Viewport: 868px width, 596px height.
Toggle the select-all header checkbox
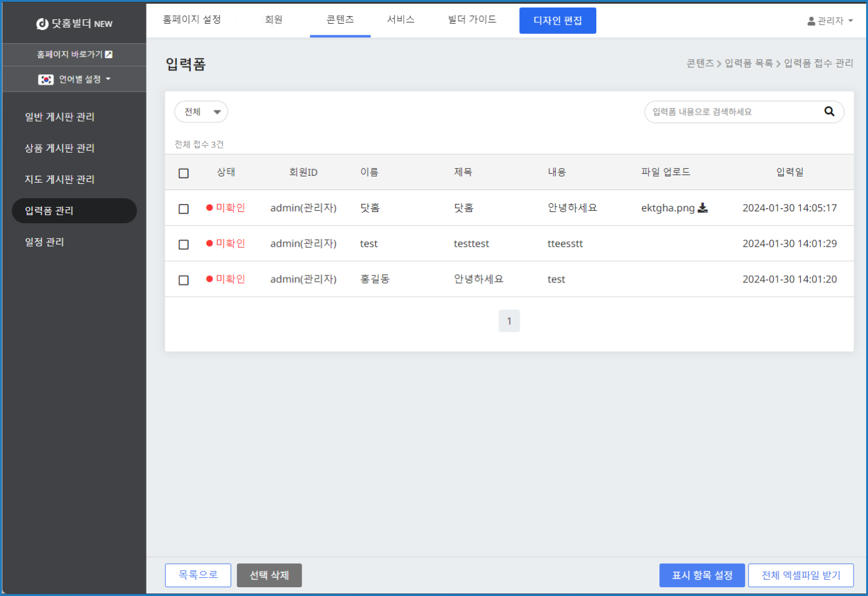183,173
